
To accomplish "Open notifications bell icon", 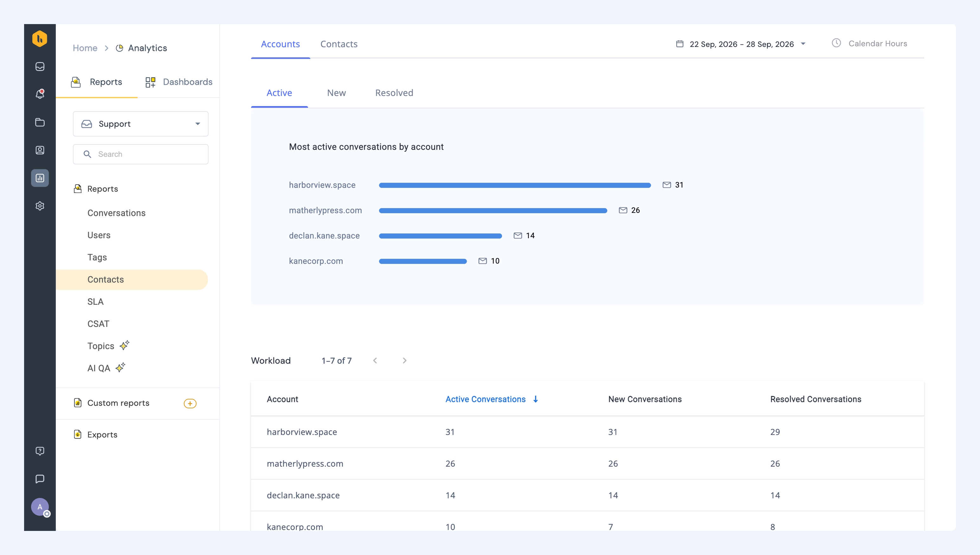I will click(40, 94).
